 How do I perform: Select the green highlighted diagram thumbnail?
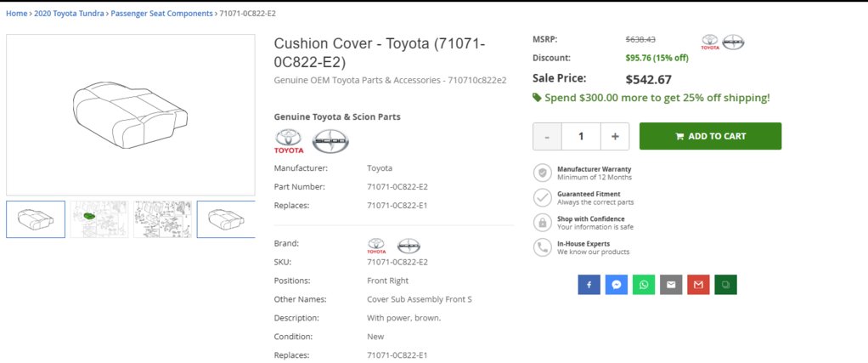tap(99, 219)
